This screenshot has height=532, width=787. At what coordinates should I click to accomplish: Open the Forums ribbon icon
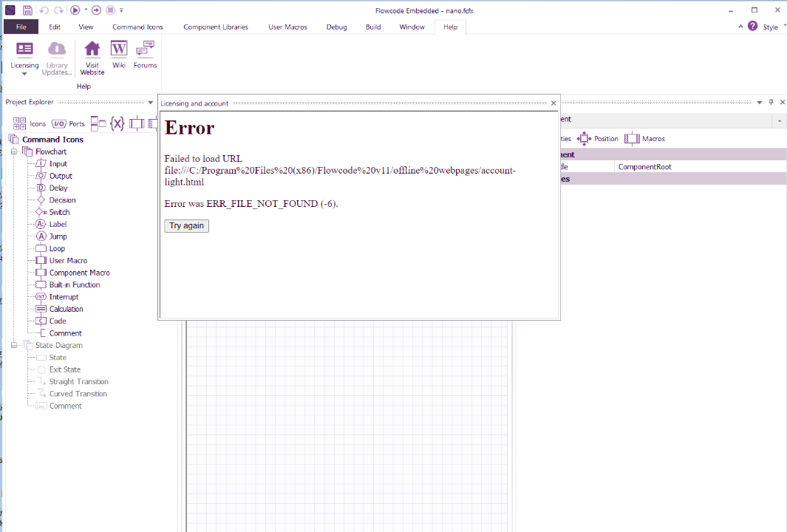coord(145,55)
